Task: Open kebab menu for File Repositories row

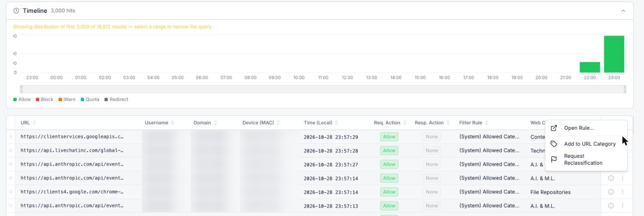Action: click(622, 192)
